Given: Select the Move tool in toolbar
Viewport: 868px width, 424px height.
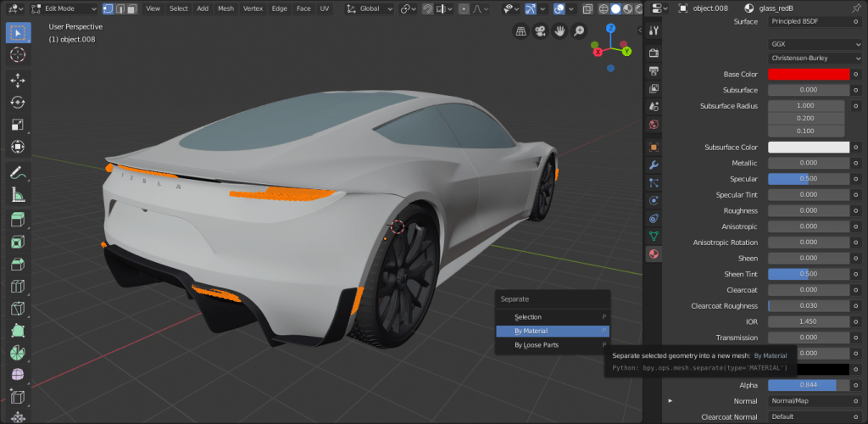Looking at the screenshot, I should pyautogui.click(x=17, y=80).
